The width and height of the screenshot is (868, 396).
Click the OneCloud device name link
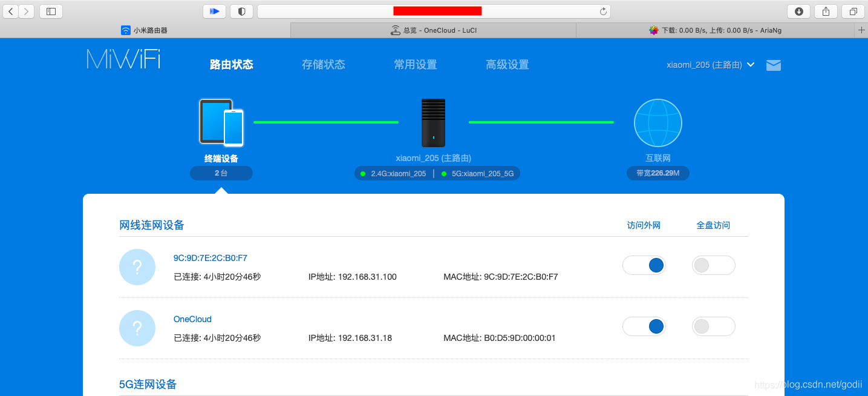[192, 319]
